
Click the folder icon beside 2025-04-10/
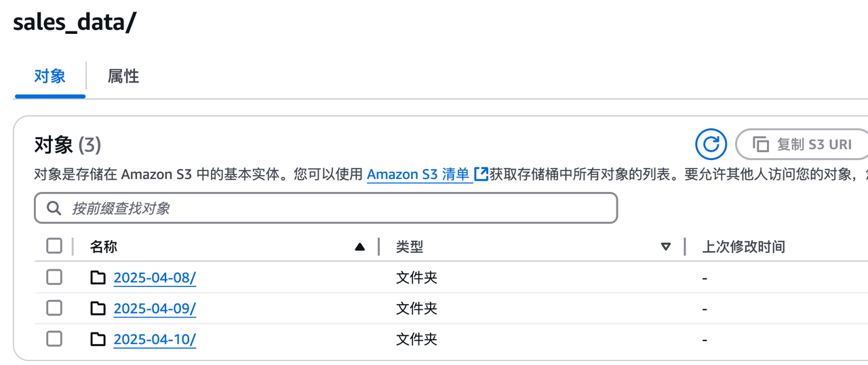point(98,339)
